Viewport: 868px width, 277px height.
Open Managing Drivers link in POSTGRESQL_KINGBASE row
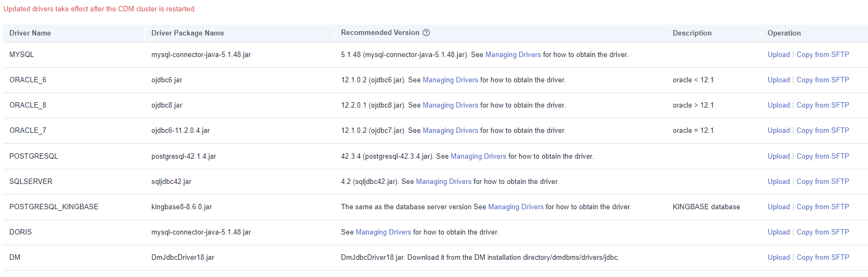tap(516, 207)
